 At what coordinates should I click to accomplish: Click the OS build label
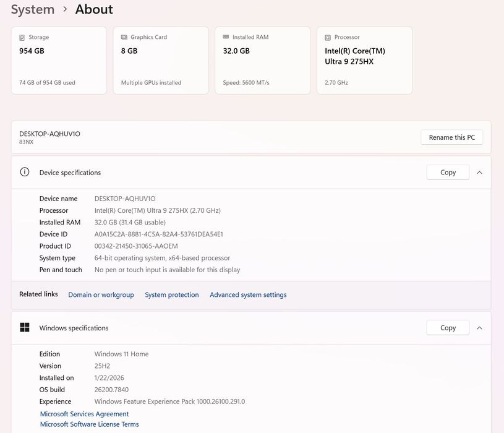point(52,390)
